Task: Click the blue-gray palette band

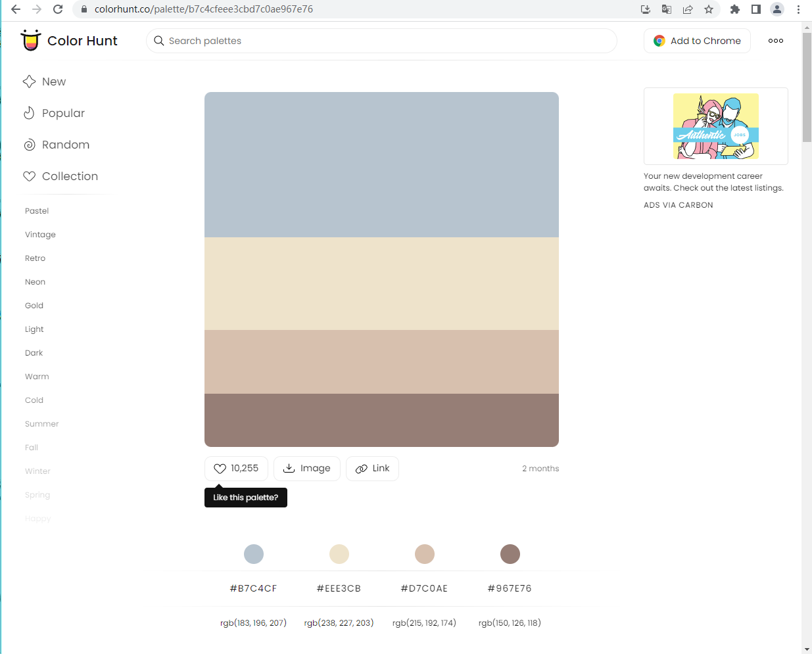Action: [381, 164]
